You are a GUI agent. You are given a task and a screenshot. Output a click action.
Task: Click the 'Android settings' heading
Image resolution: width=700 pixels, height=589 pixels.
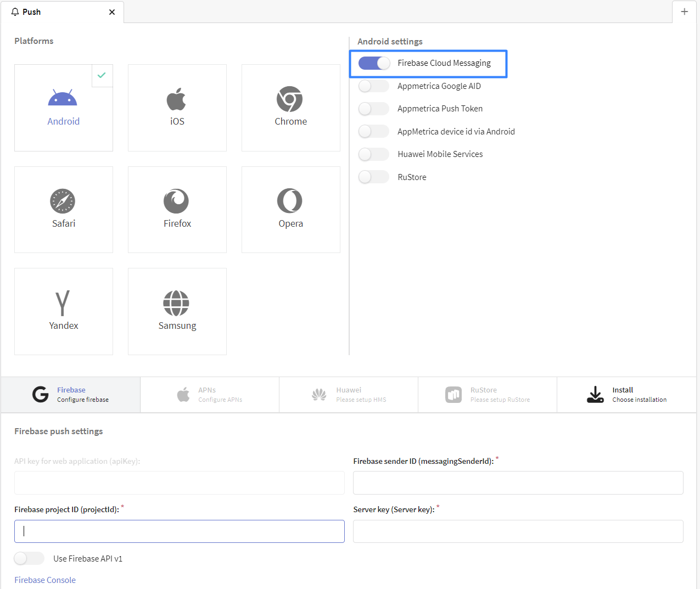390,41
